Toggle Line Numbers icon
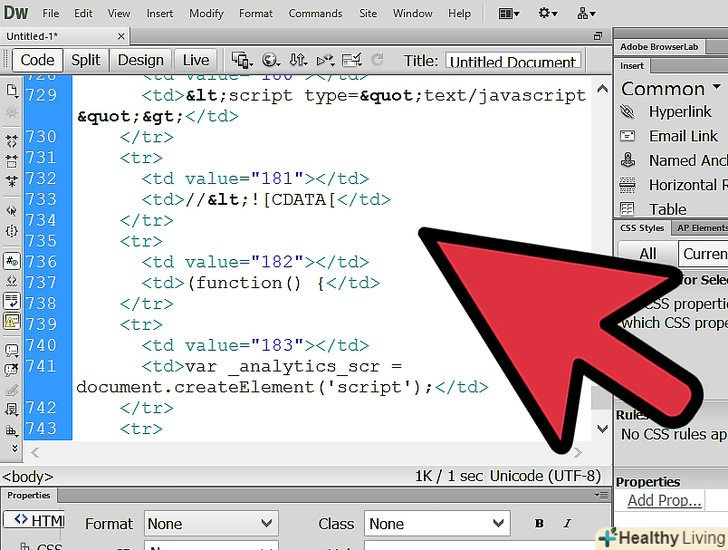728x550 pixels. (x=12, y=261)
